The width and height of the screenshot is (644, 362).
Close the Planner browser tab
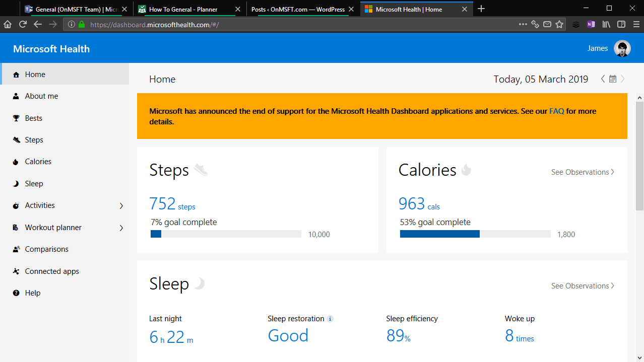coord(238,9)
